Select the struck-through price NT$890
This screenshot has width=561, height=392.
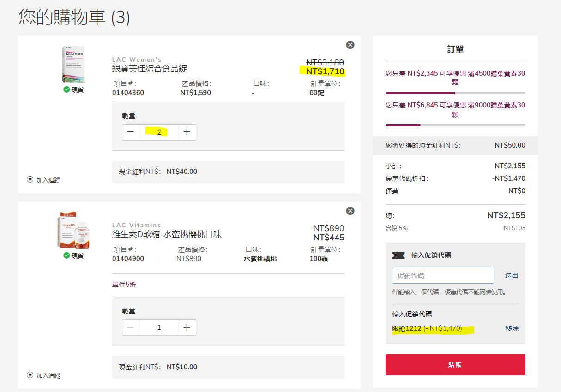tap(329, 228)
